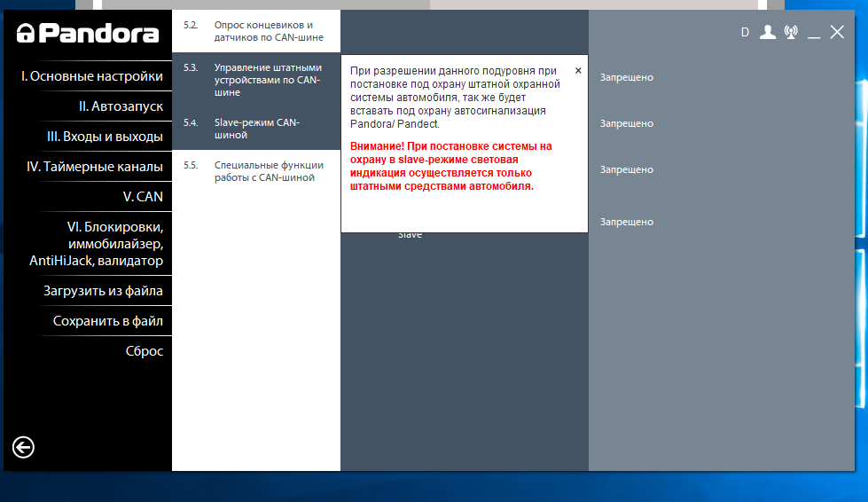This screenshot has width=868, height=502.
Task: Click Сброс to reset settings
Action: pos(145,351)
